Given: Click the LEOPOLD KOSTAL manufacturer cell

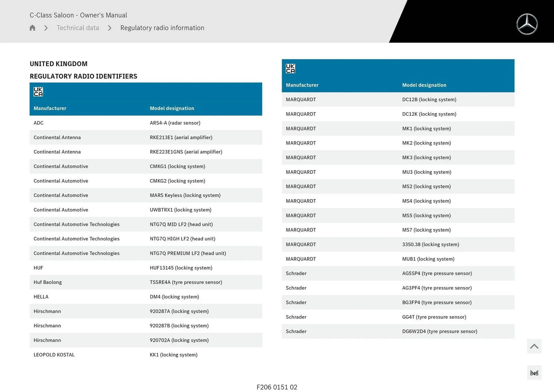Looking at the screenshot, I should [x=54, y=355].
